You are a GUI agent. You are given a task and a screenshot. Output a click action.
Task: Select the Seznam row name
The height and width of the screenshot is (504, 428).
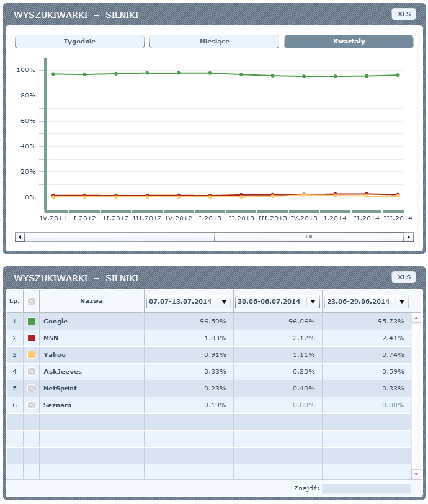57,405
